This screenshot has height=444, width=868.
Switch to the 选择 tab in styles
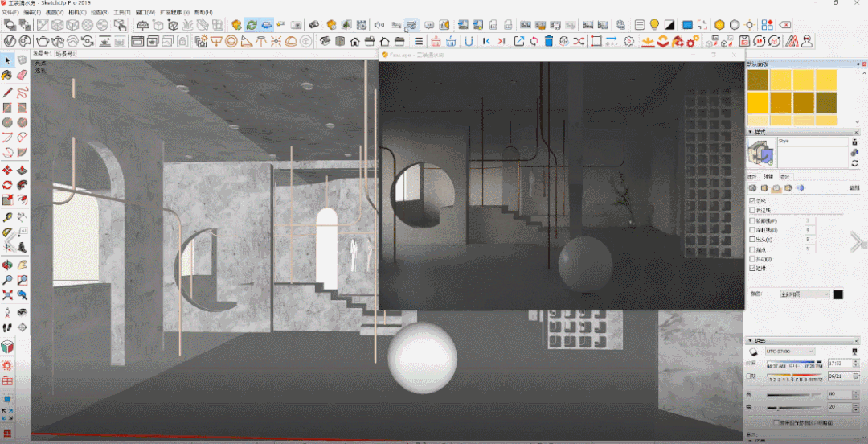click(752, 176)
